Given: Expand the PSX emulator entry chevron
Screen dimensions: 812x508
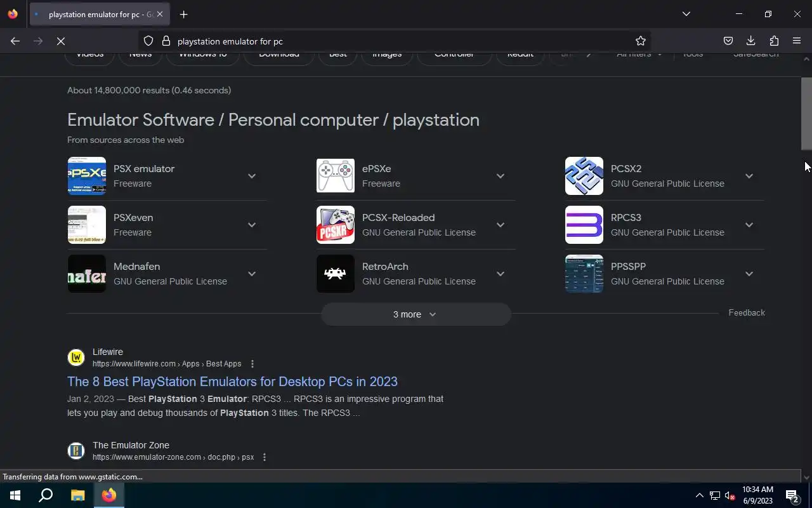Looking at the screenshot, I should click(252, 176).
